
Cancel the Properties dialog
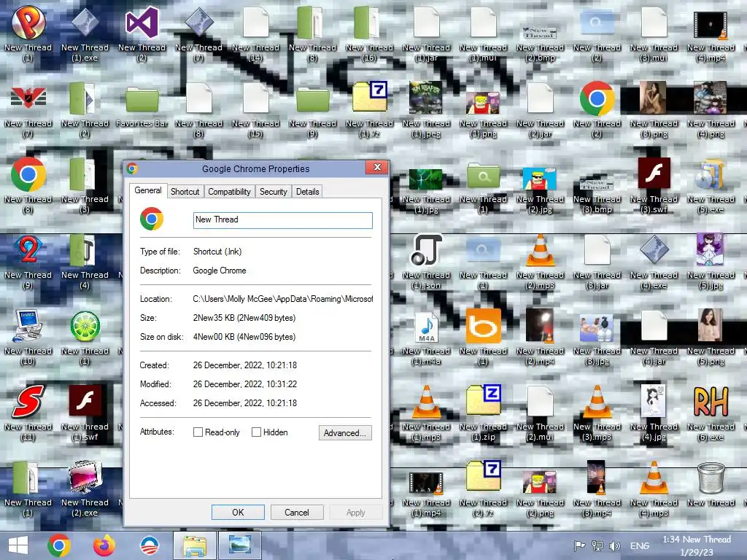click(x=297, y=513)
